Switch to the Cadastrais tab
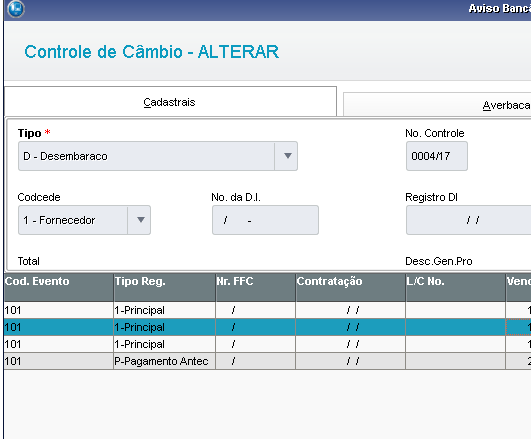 point(170,102)
